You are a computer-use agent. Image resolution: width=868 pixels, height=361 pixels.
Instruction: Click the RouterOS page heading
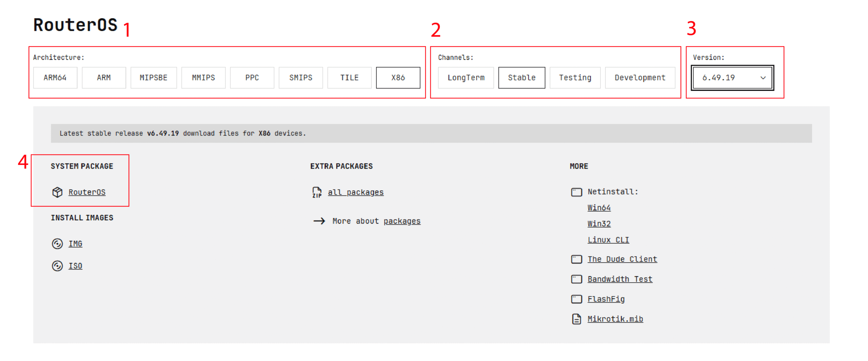click(x=75, y=25)
